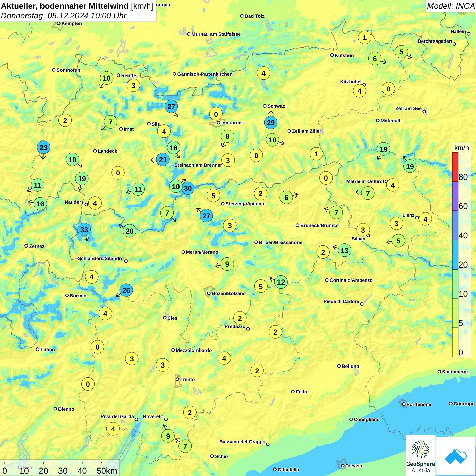Click the Treviso city label
This screenshot has height=476, width=476.
[x=354, y=466]
